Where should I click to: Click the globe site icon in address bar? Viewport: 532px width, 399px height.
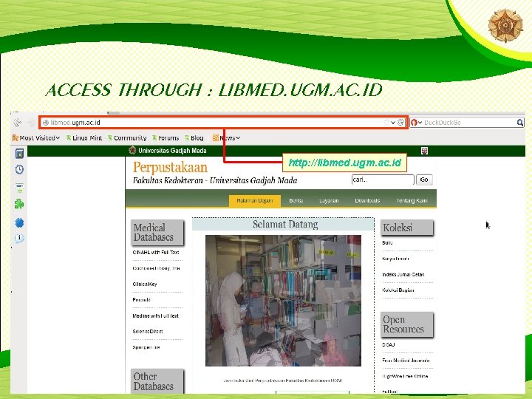46,123
